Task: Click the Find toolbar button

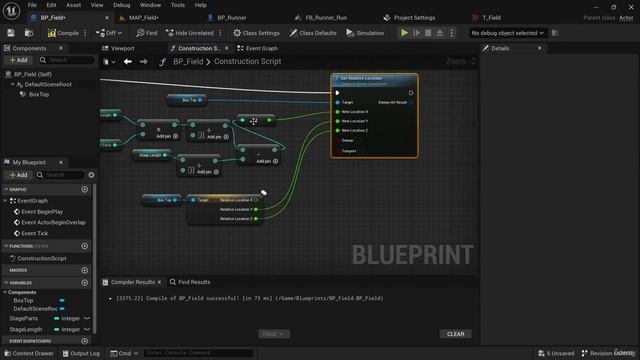Action: click(x=147, y=33)
